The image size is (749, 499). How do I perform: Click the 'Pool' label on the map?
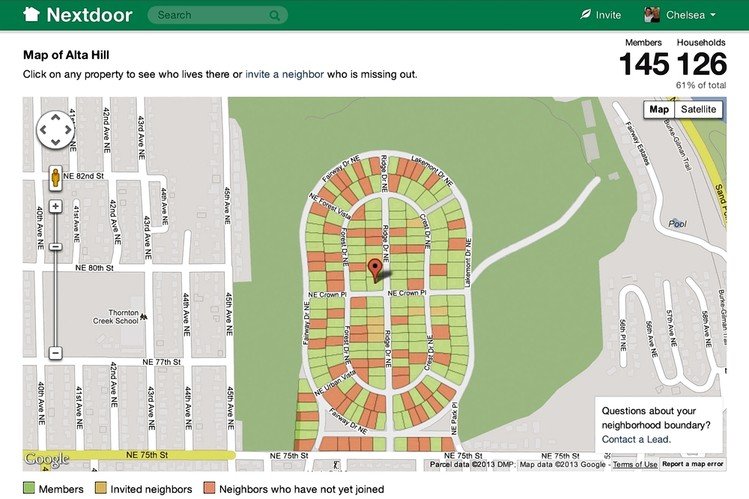[677, 224]
